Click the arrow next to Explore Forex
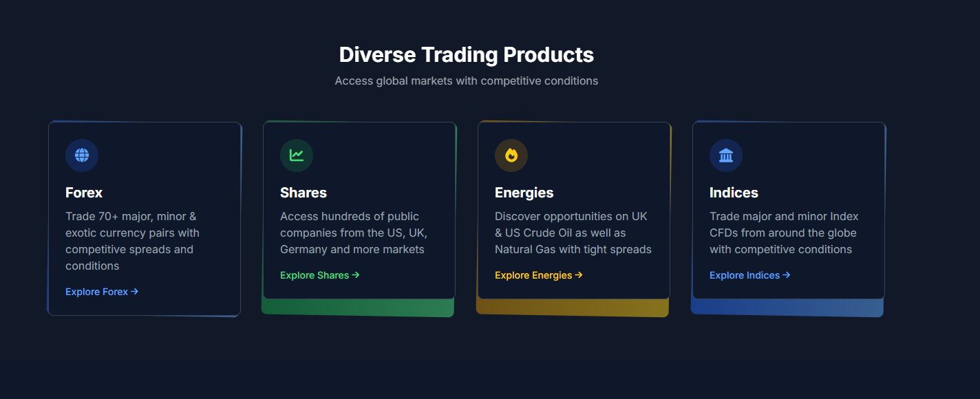The height and width of the screenshot is (399, 980). click(135, 292)
